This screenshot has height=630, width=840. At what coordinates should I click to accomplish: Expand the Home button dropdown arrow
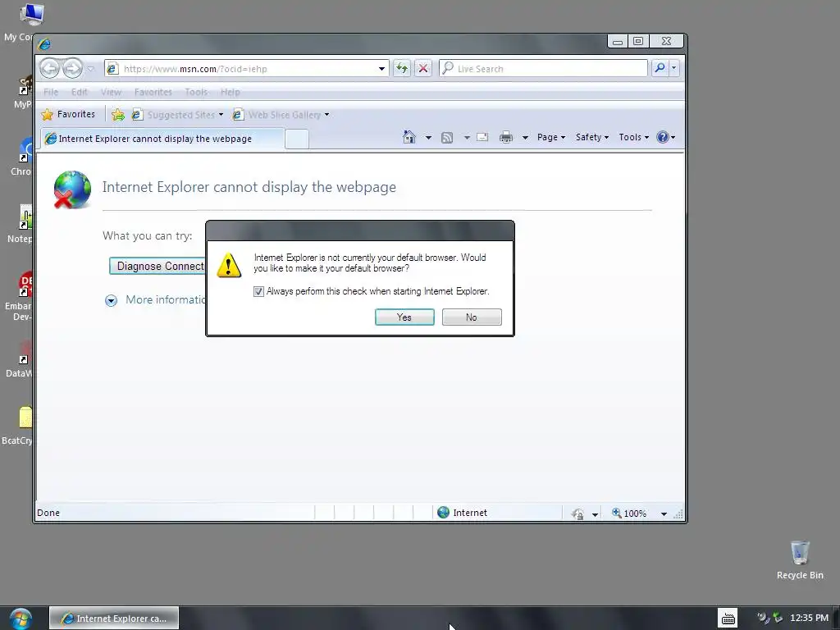(x=428, y=138)
